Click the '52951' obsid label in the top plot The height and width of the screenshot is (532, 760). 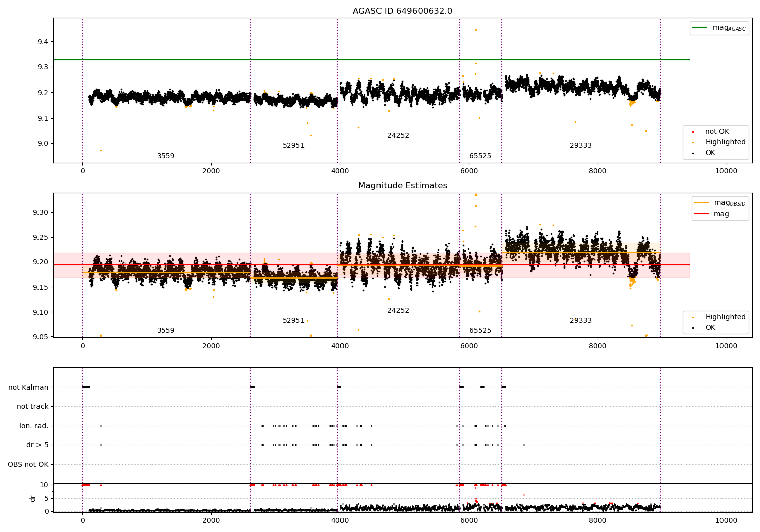[x=294, y=146]
